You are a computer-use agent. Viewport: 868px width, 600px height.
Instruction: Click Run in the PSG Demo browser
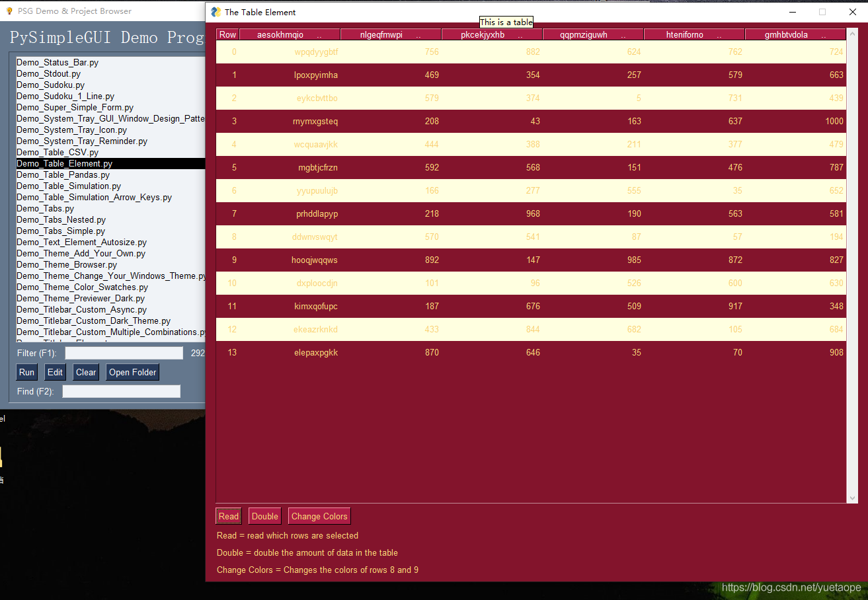[26, 372]
